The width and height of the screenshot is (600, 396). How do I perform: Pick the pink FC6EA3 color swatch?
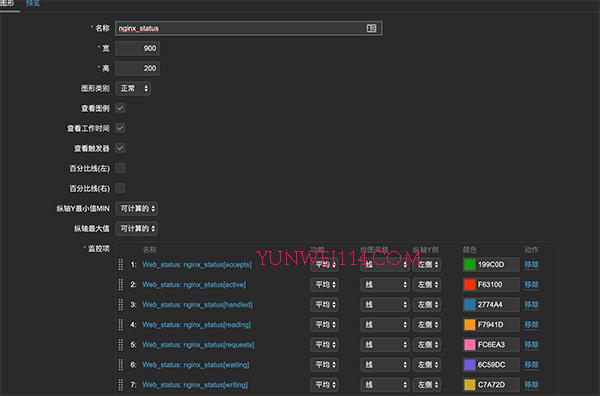470,345
